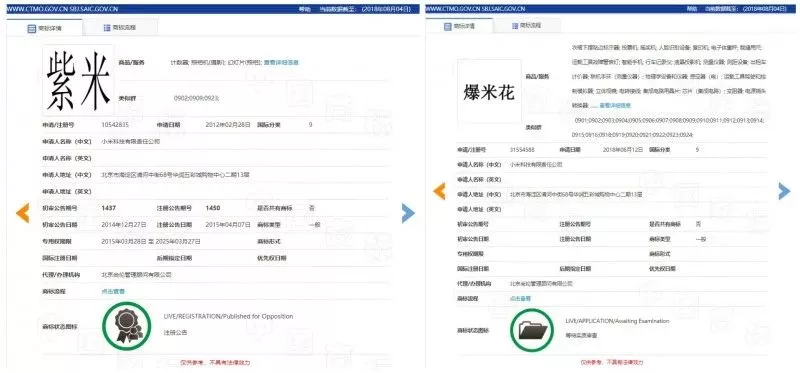Select the exclusive-rights period ending 2025年03月27日
This screenshot has width=800, height=373.
point(151,241)
